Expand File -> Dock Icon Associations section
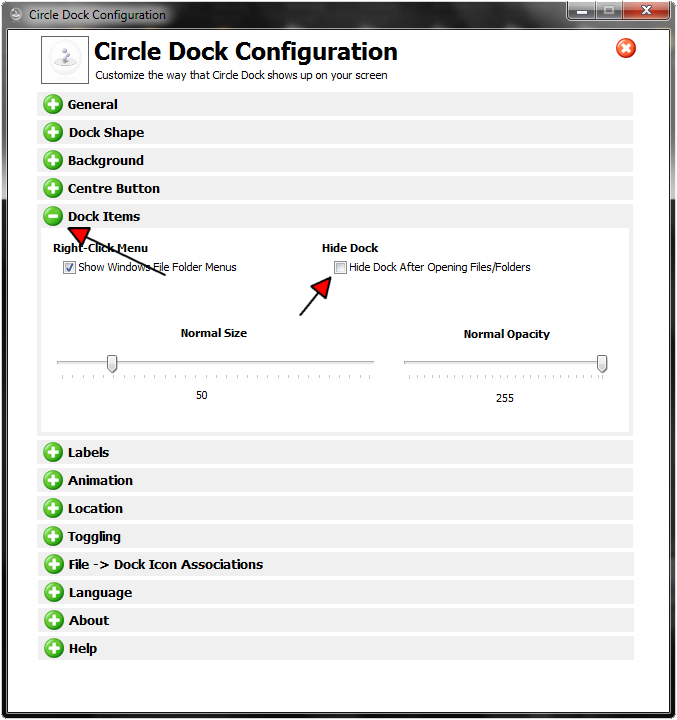Image resolution: width=677 pixels, height=720 pixels. coord(165,565)
